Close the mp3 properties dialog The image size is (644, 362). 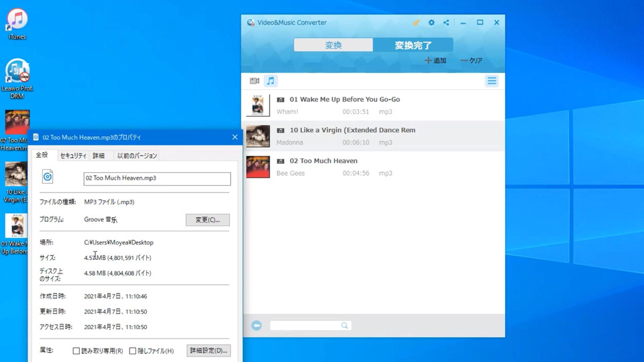pyautogui.click(x=235, y=137)
